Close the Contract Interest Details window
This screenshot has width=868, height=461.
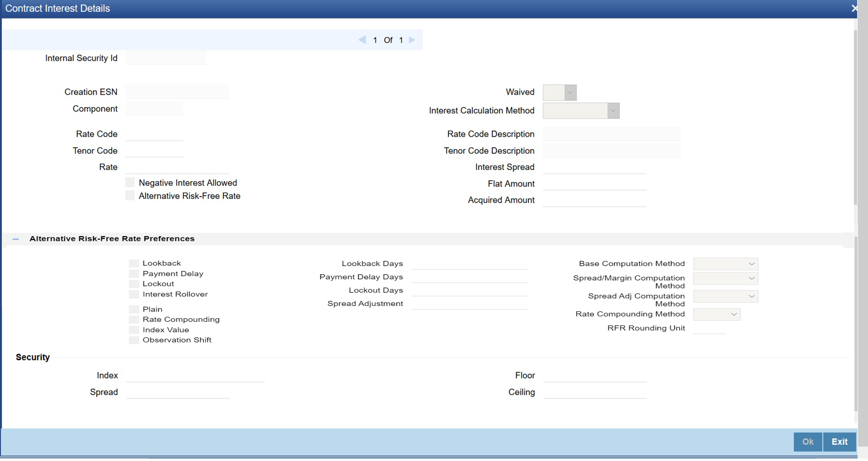click(x=854, y=8)
